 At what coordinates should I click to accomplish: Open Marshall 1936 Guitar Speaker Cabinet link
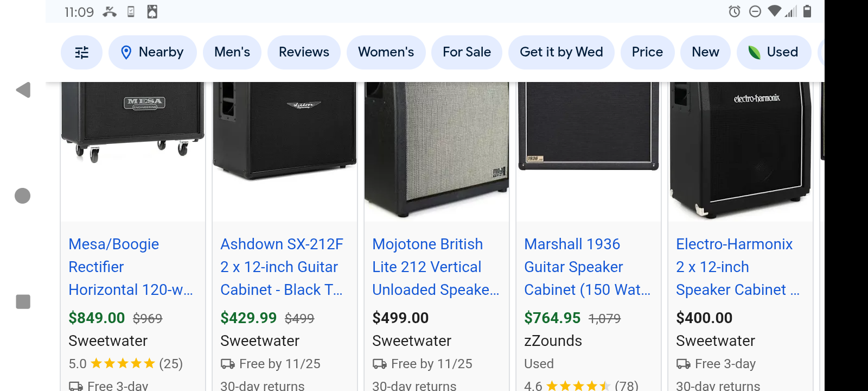pos(587,267)
